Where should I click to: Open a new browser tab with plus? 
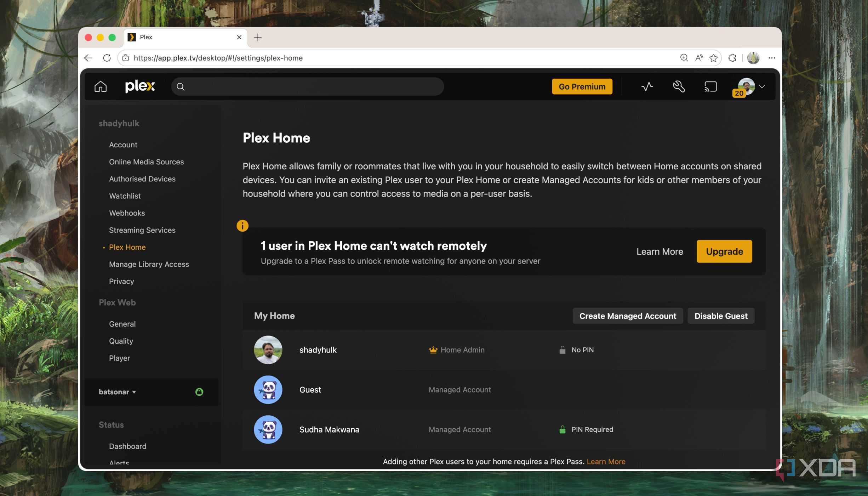click(x=258, y=37)
